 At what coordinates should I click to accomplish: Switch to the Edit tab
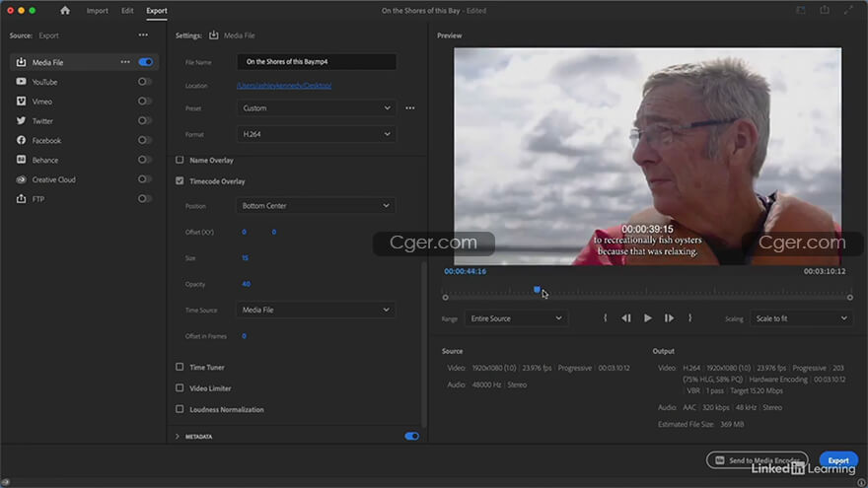(x=127, y=11)
